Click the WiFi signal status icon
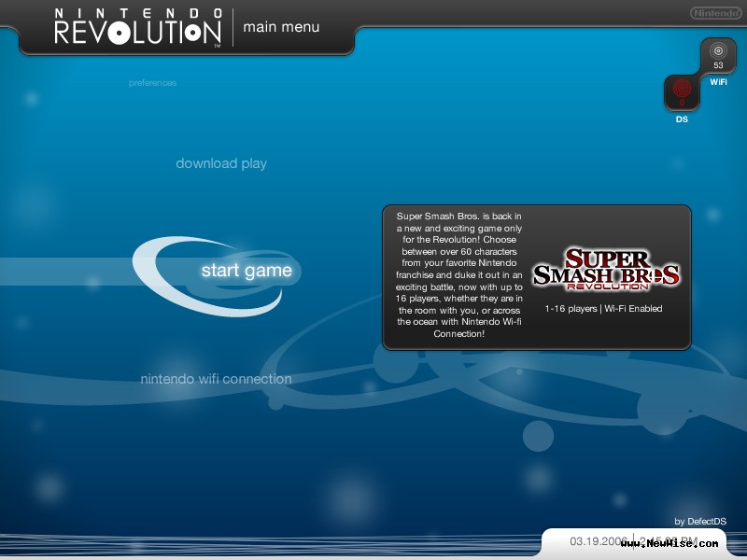Viewport: 747px width, 560px height. [718, 56]
